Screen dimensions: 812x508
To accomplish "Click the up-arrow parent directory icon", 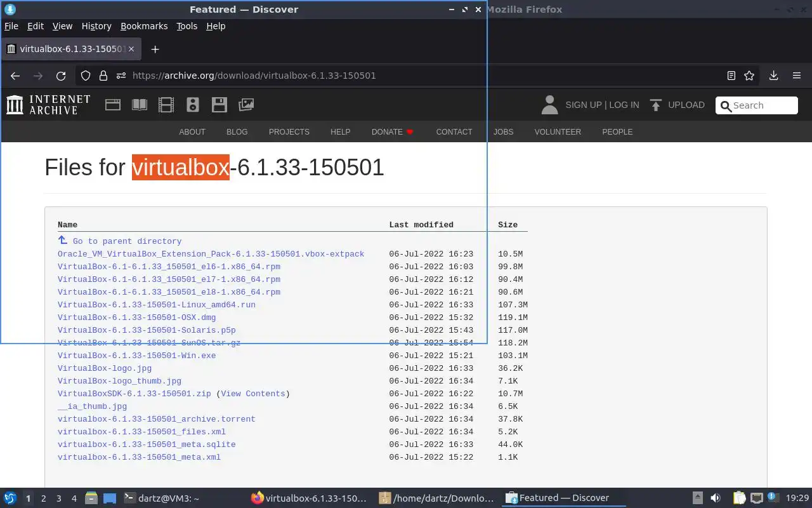I will (x=62, y=240).
